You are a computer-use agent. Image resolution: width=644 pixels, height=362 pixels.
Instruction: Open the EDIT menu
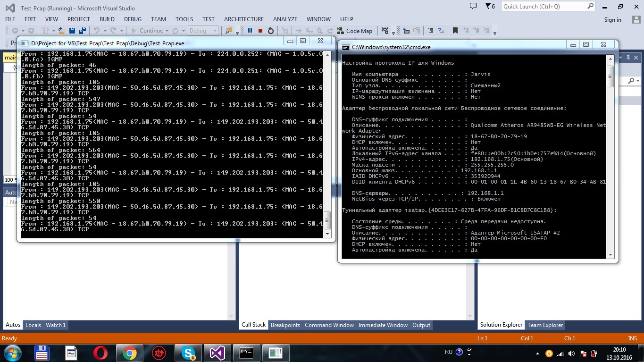coord(30,19)
